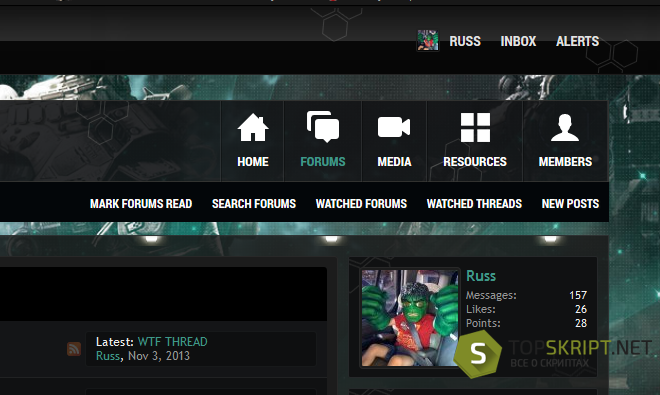
Task: Open the RUSS account menu
Action: coord(465,41)
